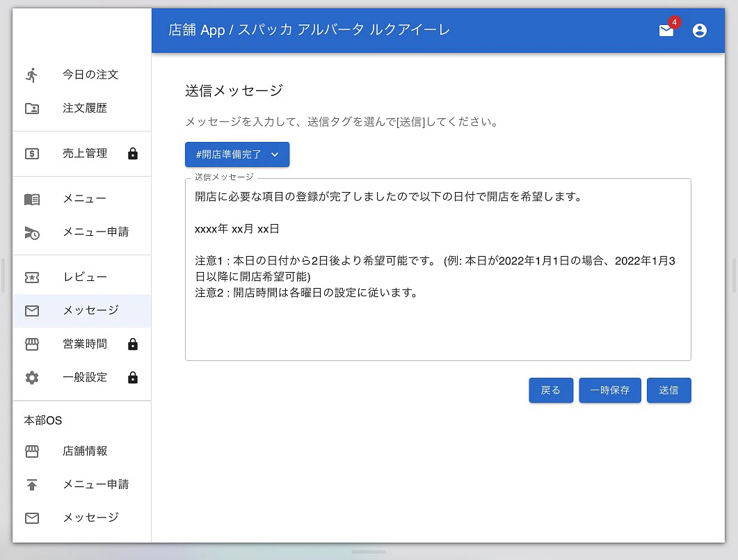This screenshot has height=560, width=738.
Task: Click the chevron arrow on the tag selector
Action: tap(275, 154)
